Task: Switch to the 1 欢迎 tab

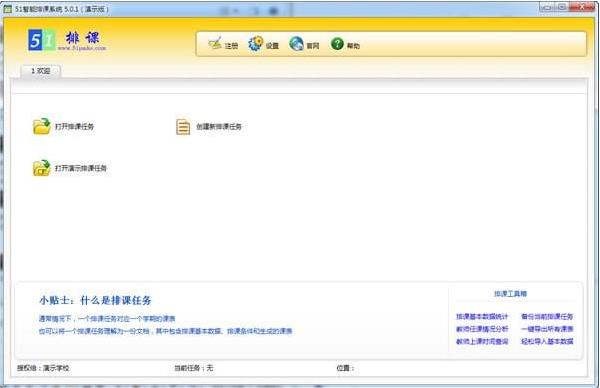Action: click(x=41, y=71)
